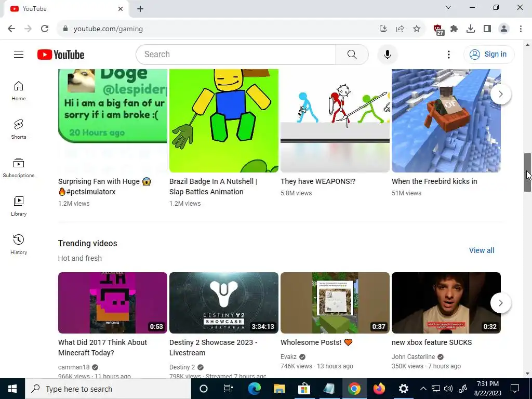The width and height of the screenshot is (532, 399).
Task: Go back with browser back arrow
Action: point(11,29)
